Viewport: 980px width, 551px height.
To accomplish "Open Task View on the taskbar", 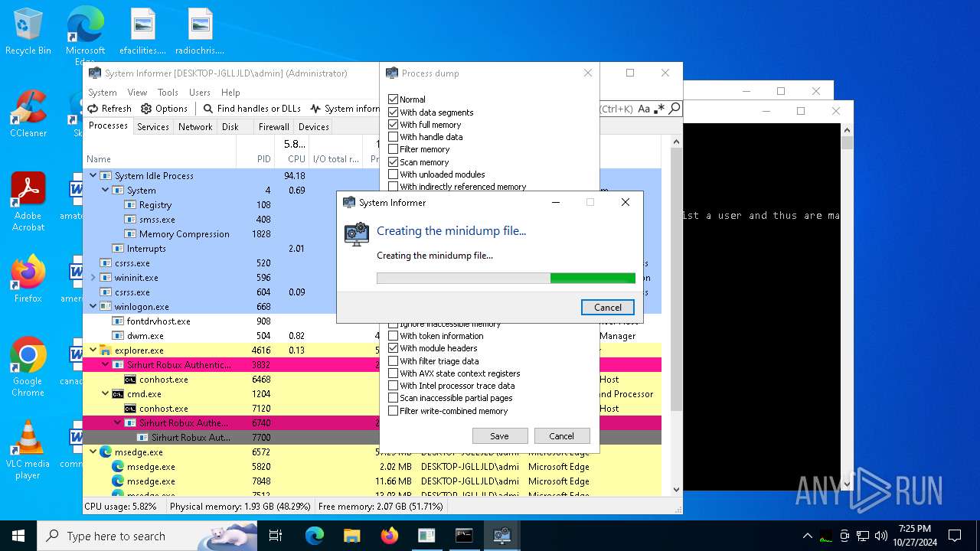I will click(276, 536).
